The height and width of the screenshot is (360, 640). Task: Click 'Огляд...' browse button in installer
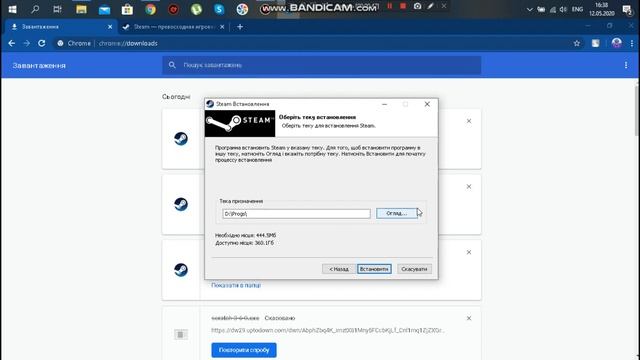pyautogui.click(x=396, y=213)
